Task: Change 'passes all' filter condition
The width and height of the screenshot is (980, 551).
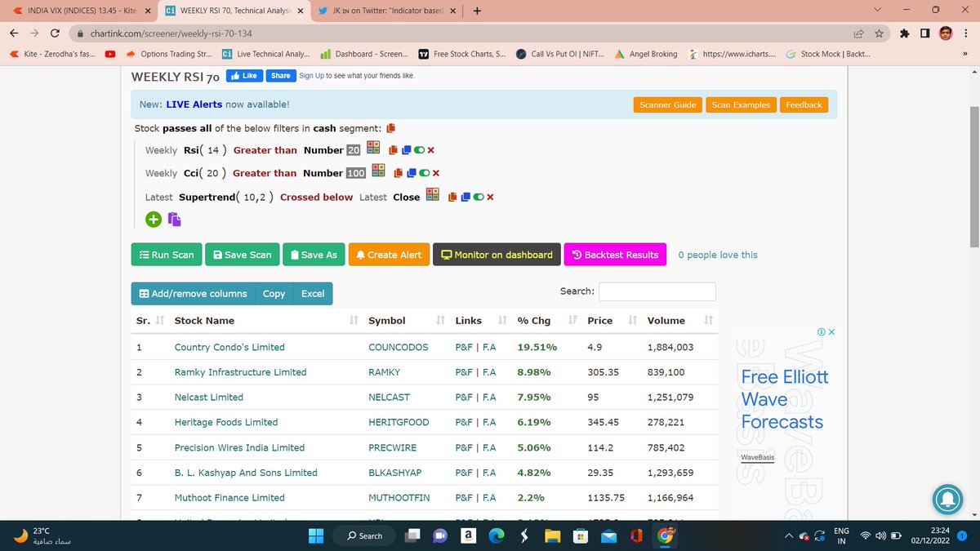Action: click(186, 128)
